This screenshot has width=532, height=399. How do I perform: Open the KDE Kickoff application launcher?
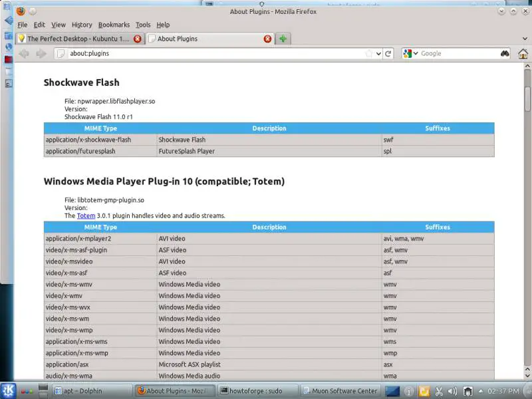[x=8, y=390]
